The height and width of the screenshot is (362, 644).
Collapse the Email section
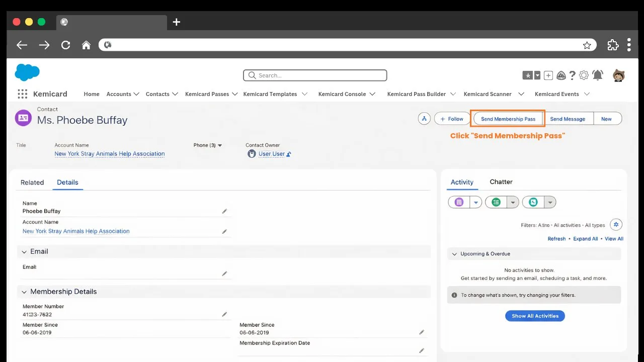[x=24, y=252]
